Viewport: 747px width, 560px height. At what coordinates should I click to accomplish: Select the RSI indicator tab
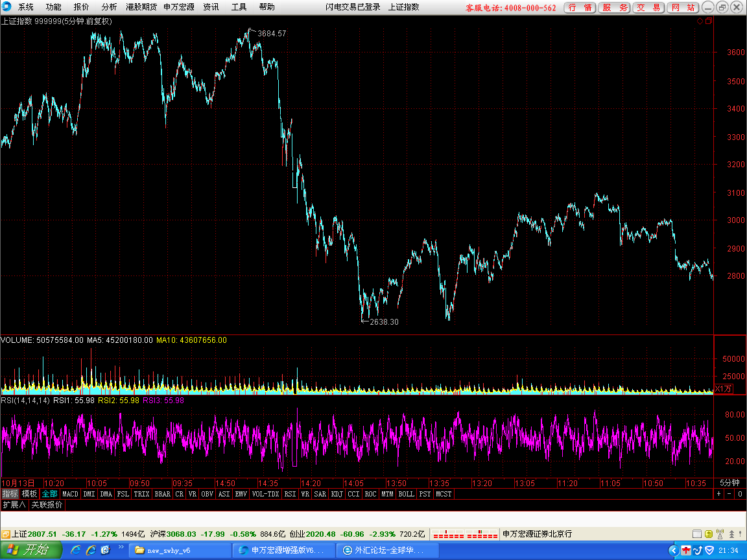(290, 494)
